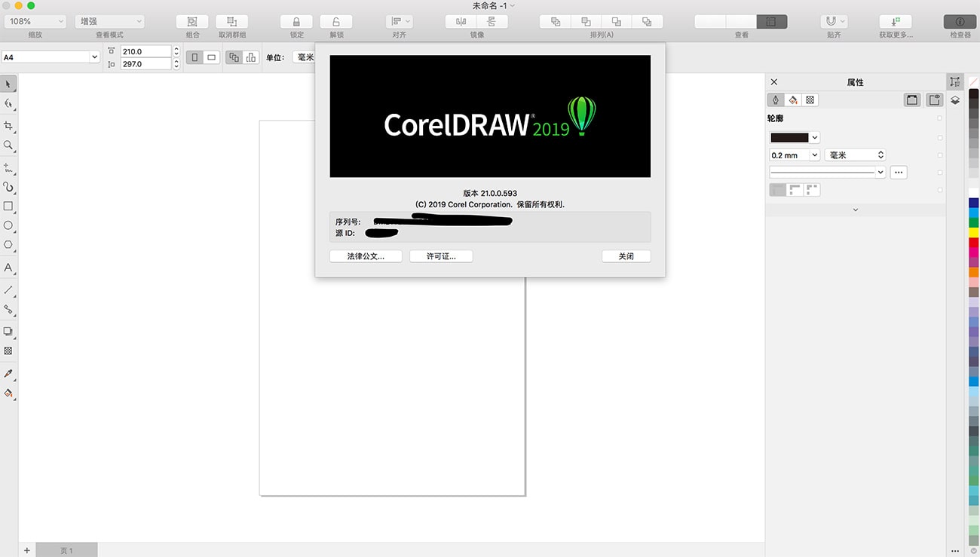Screen dimensions: 980x557
Task: Switch to the Fill bucket tab
Action: click(792, 99)
